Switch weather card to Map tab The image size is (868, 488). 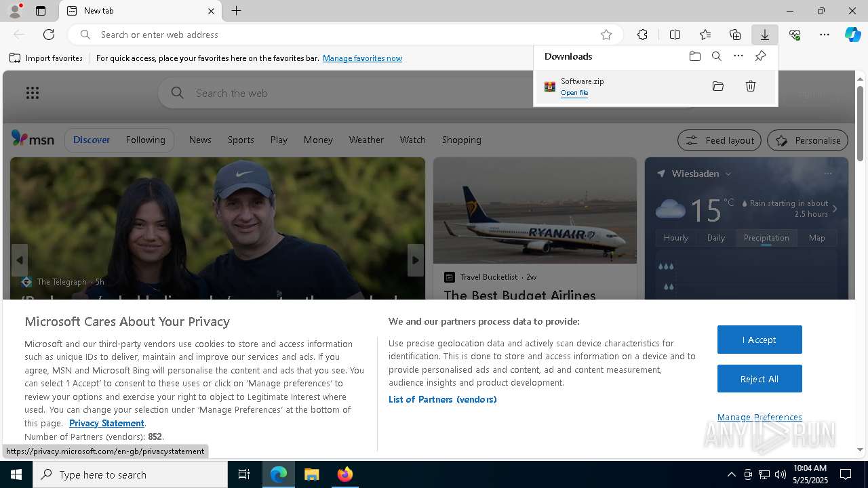(816, 238)
